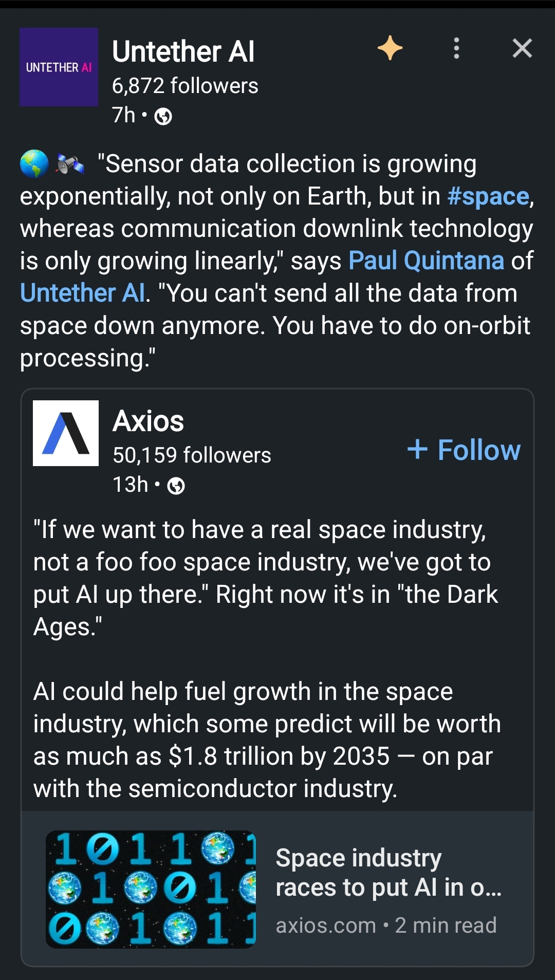Tap the Earth globe emoji in the post

point(34,164)
